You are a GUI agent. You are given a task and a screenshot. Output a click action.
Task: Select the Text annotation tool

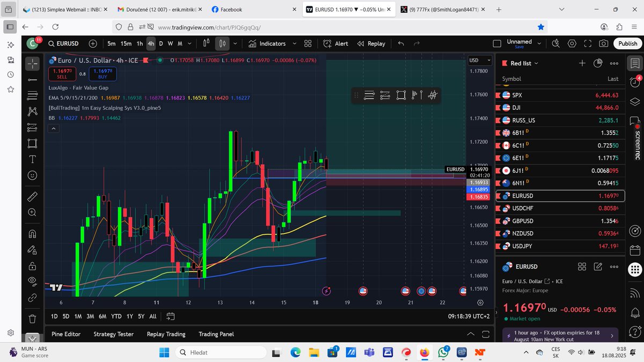pyautogui.click(x=32, y=159)
